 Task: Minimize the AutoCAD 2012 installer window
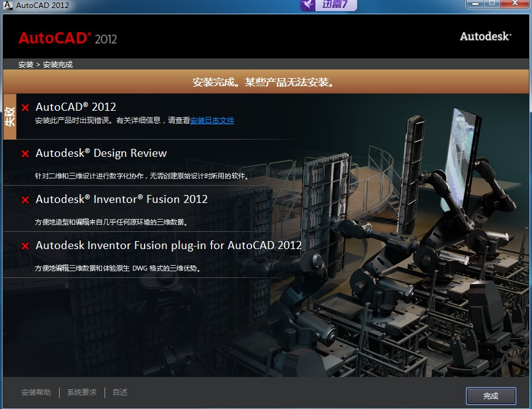click(x=475, y=4)
